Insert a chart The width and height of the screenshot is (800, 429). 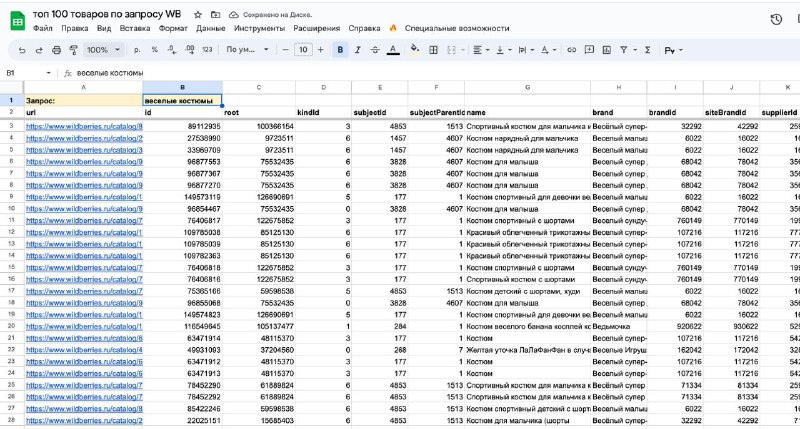(x=607, y=50)
